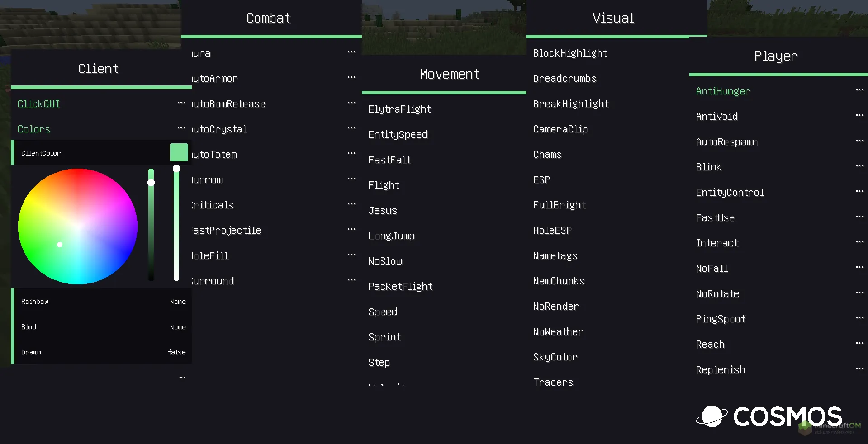Toggle the AntiHunger module

pyautogui.click(x=723, y=91)
